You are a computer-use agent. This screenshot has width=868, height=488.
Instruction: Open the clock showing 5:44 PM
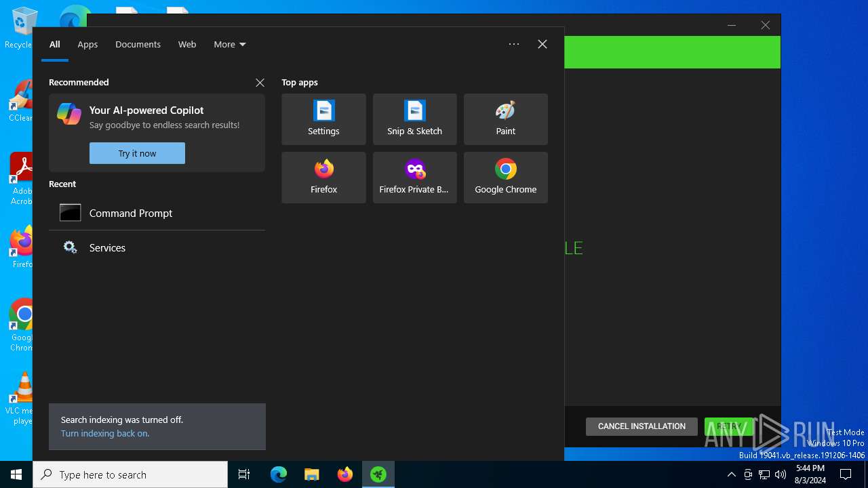810,474
